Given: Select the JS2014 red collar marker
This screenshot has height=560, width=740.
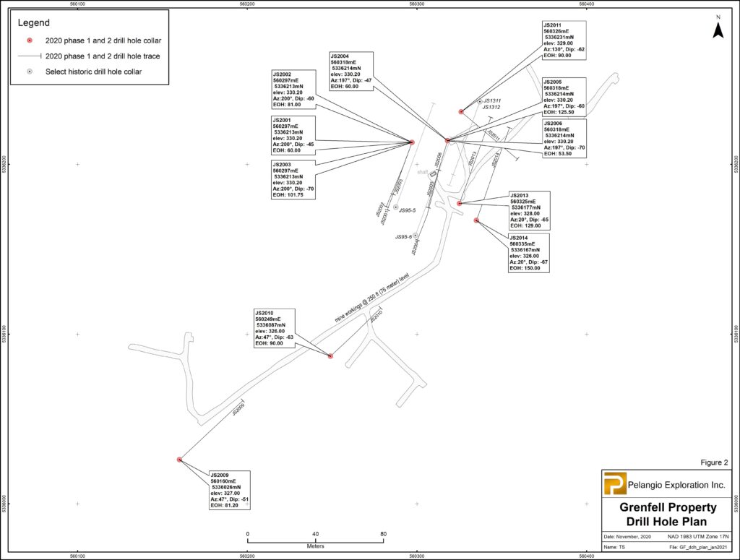Looking at the screenshot, I should (476, 220).
